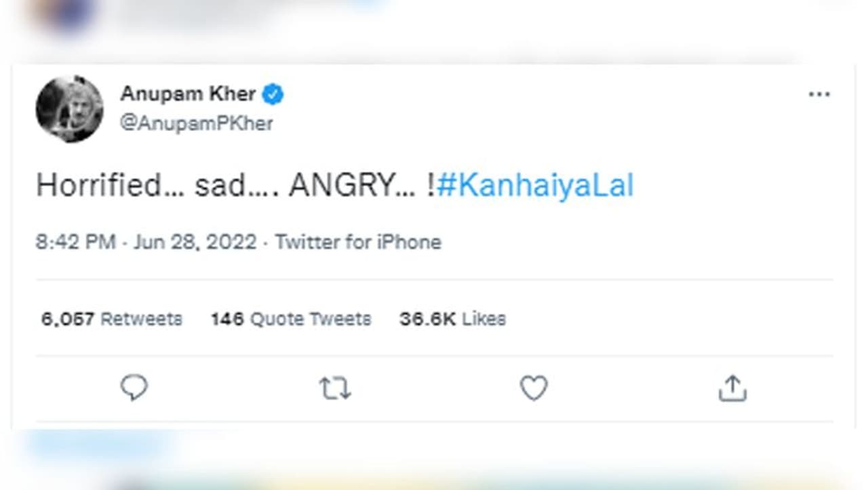868x490 pixels.
Task: Click the 8:42 PM timestamp
Action: coord(75,242)
